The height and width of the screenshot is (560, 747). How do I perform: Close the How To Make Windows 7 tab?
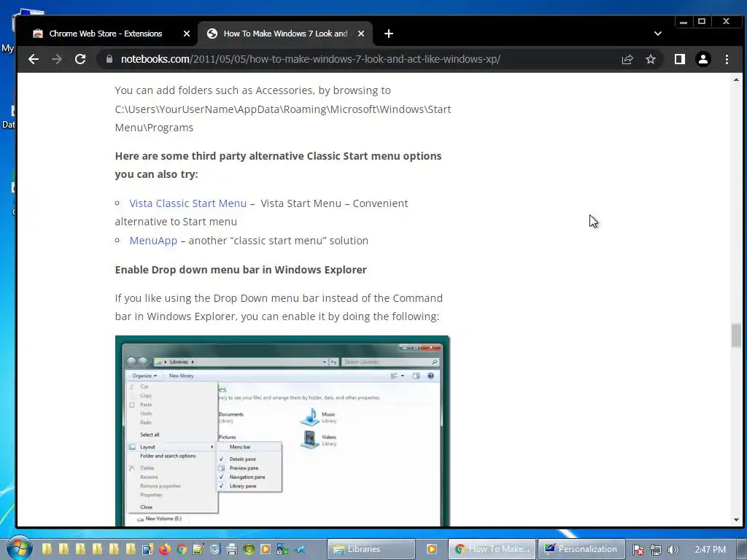pyautogui.click(x=361, y=34)
